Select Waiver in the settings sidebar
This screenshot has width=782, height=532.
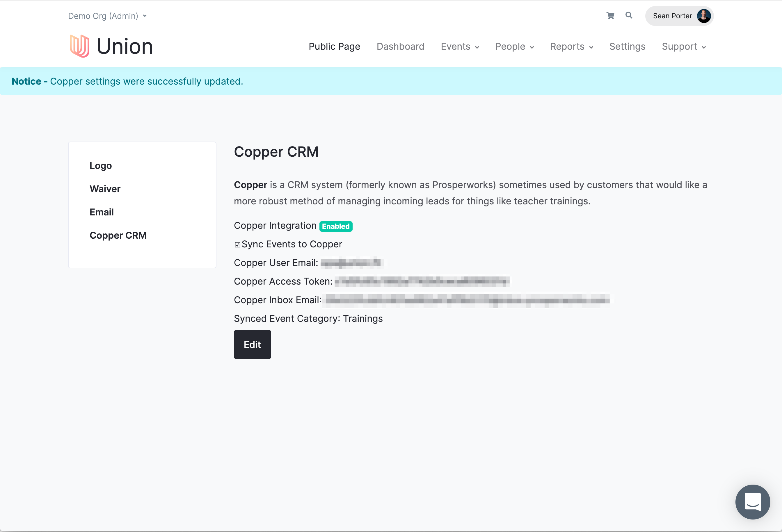(x=105, y=189)
